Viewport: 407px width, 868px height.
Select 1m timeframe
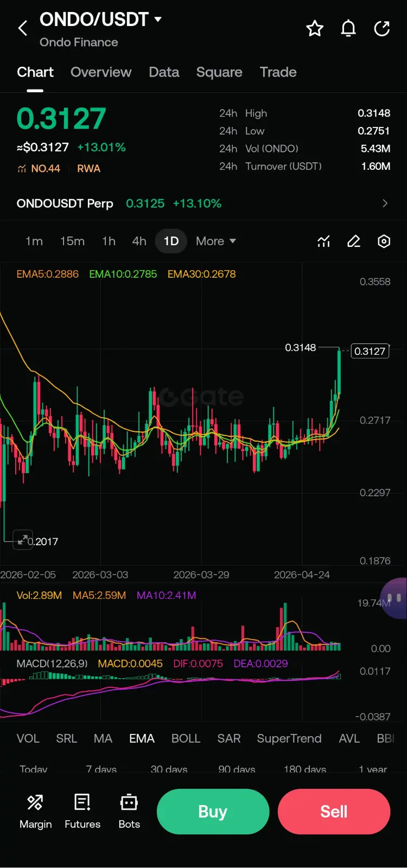point(34,241)
